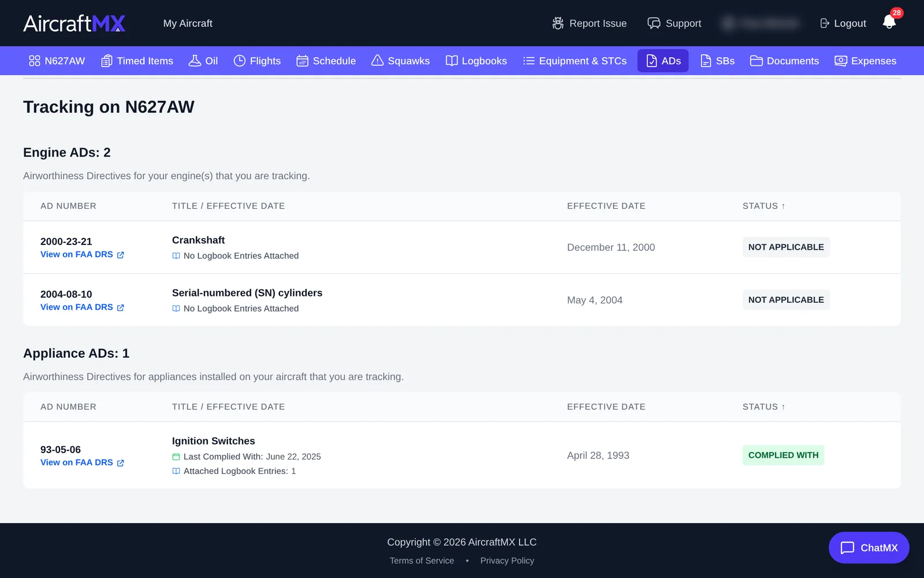Click NOT APPLICABLE badge for Crankshaft
The height and width of the screenshot is (578, 924).
786,247
